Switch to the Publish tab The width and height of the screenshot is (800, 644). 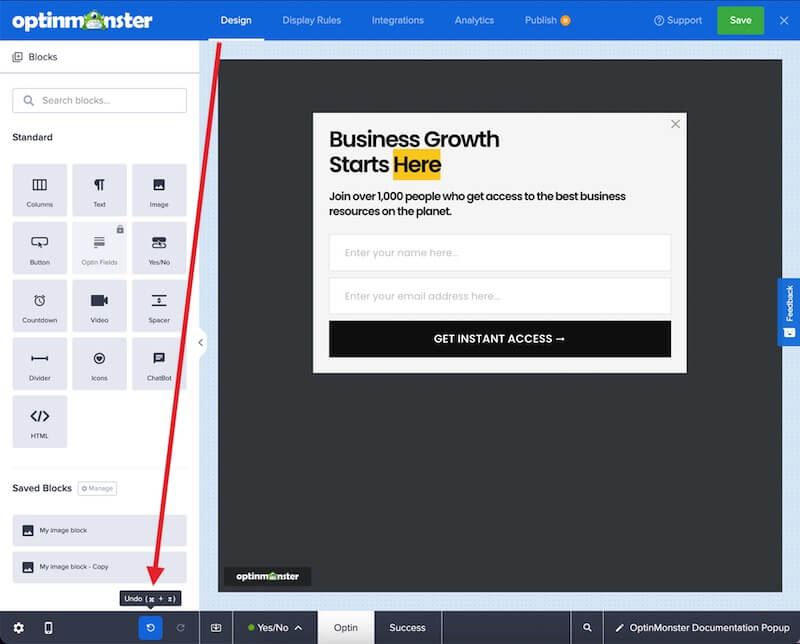pyautogui.click(x=547, y=20)
